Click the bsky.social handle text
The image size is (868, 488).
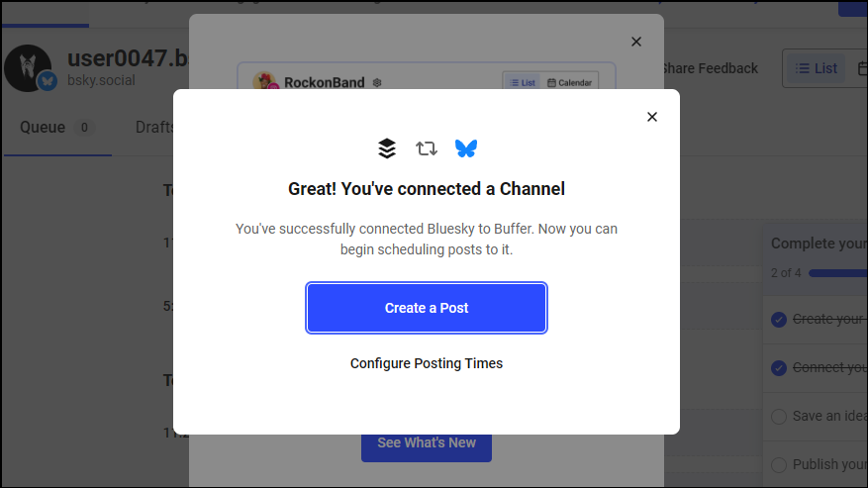(101, 80)
